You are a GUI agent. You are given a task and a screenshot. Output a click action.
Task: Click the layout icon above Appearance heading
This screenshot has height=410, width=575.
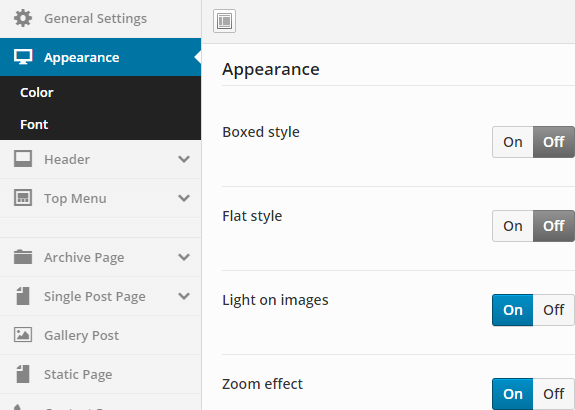click(x=224, y=21)
